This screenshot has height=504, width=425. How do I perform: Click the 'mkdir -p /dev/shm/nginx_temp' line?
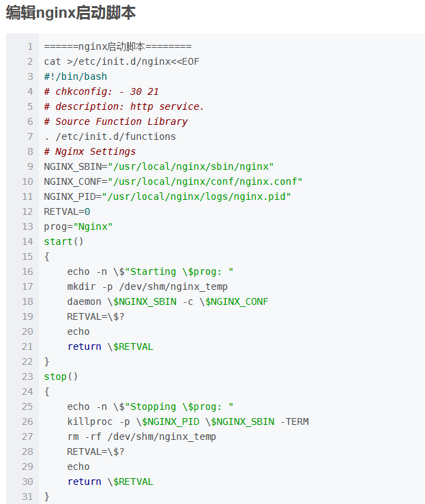(147, 286)
